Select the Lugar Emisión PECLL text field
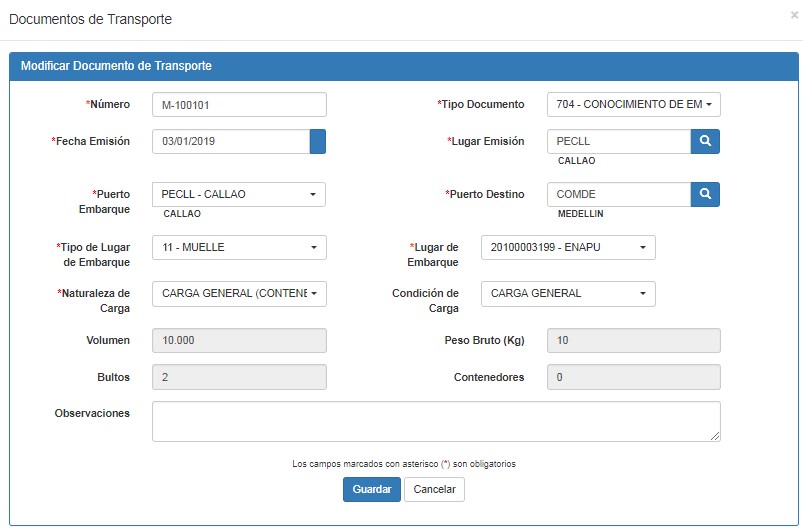Image resolution: width=803 pixels, height=527 pixels. pos(619,141)
